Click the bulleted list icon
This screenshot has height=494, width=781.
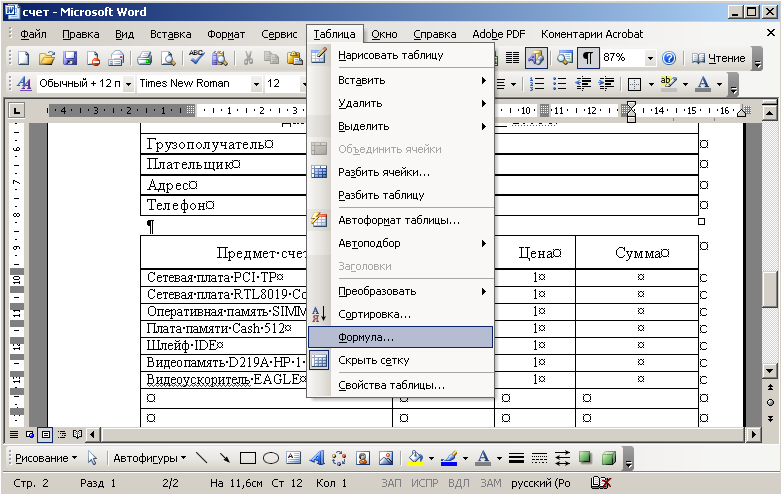[x=559, y=84]
